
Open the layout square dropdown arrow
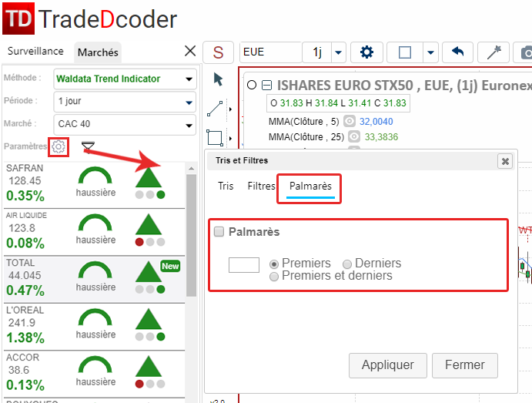coord(430,52)
